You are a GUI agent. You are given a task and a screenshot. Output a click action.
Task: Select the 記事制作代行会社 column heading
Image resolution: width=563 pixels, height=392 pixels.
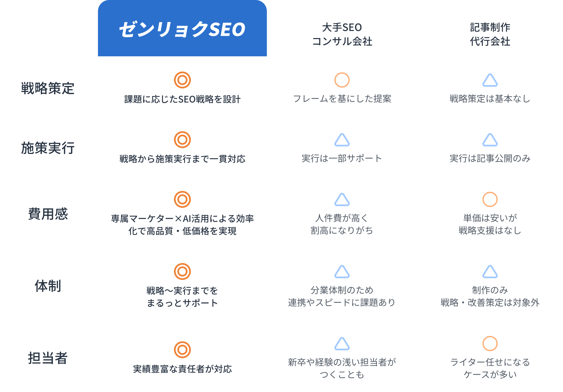point(490,34)
